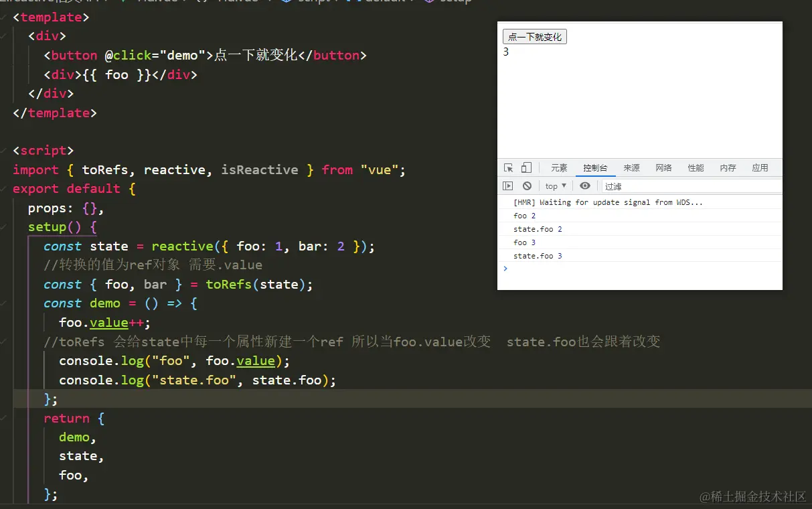Click the closing </template> tag
The height and width of the screenshot is (509, 812).
coord(55,113)
